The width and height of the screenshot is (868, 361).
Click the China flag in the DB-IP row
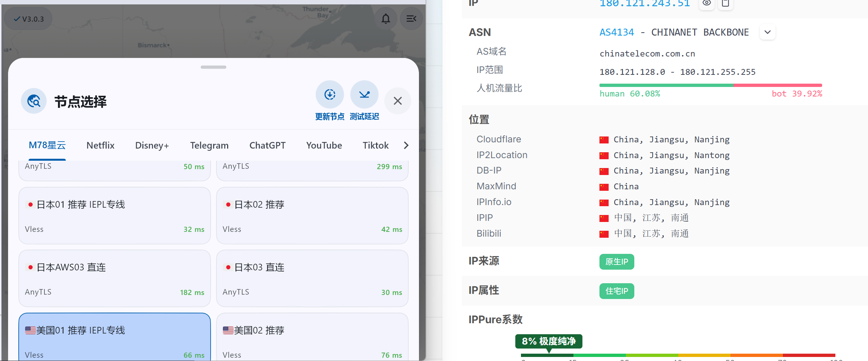point(604,171)
